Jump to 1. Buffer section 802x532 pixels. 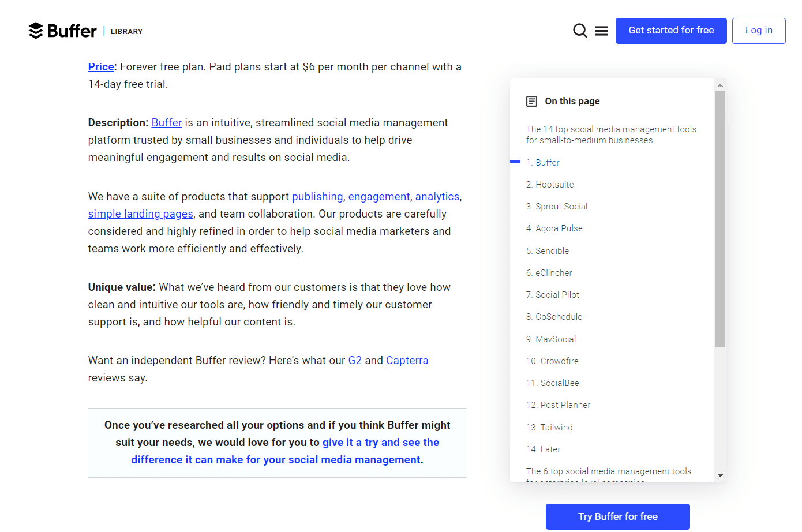tap(543, 163)
